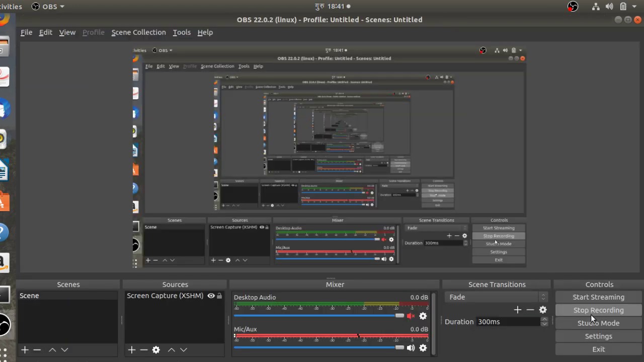Click the Mic/Aux '0.0 dB' value
This screenshot has width=644, height=362.
[x=419, y=329]
